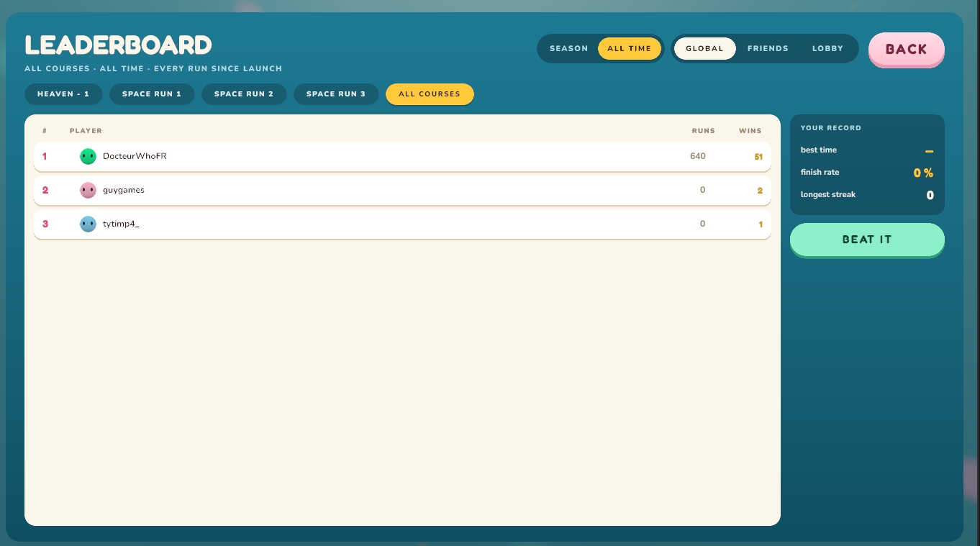Show the Lobby leaderboard

click(827, 48)
